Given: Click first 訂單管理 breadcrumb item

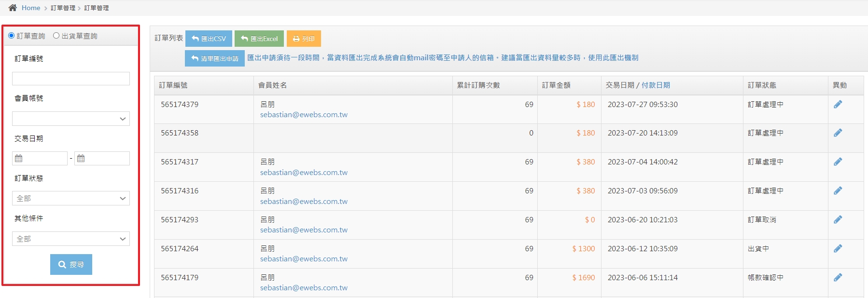Looking at the screenshot, I should pos(63,8).
